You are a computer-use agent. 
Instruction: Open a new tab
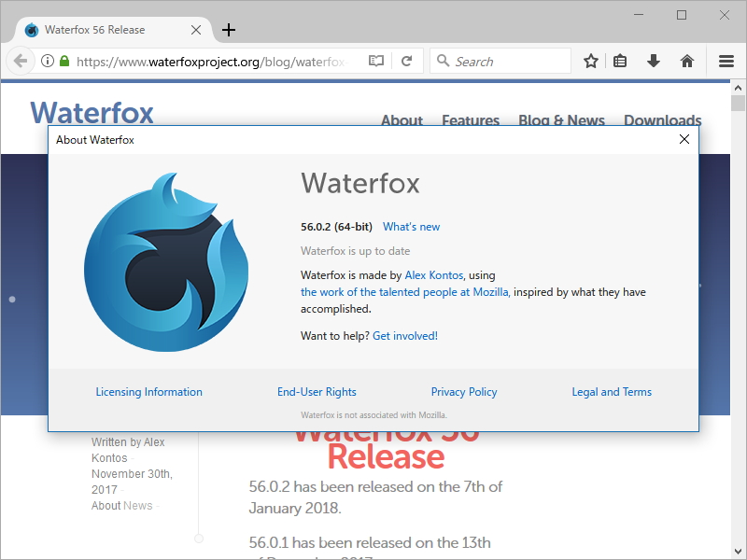(229, 29)
